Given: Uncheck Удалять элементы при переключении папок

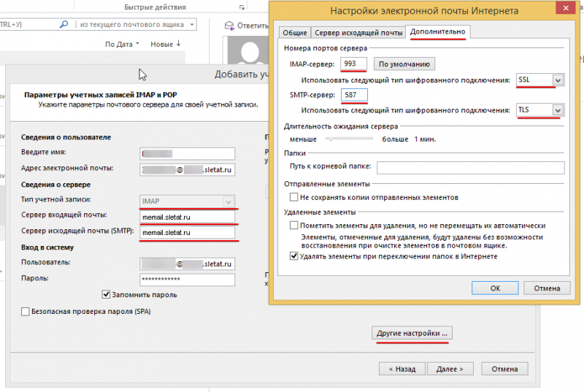Looking at the screenshot, I should (x=294, y=256).
